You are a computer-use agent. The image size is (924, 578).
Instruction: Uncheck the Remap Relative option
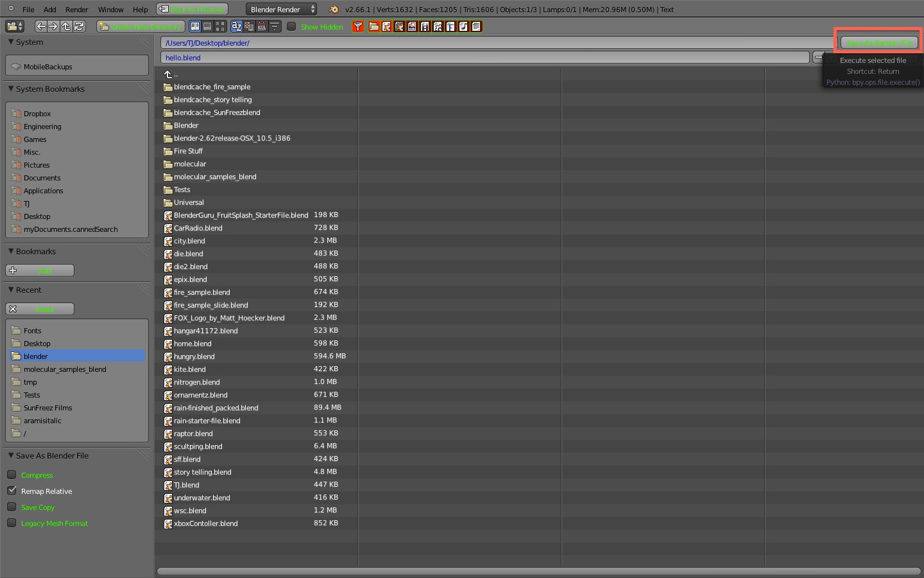pos(12,491)
